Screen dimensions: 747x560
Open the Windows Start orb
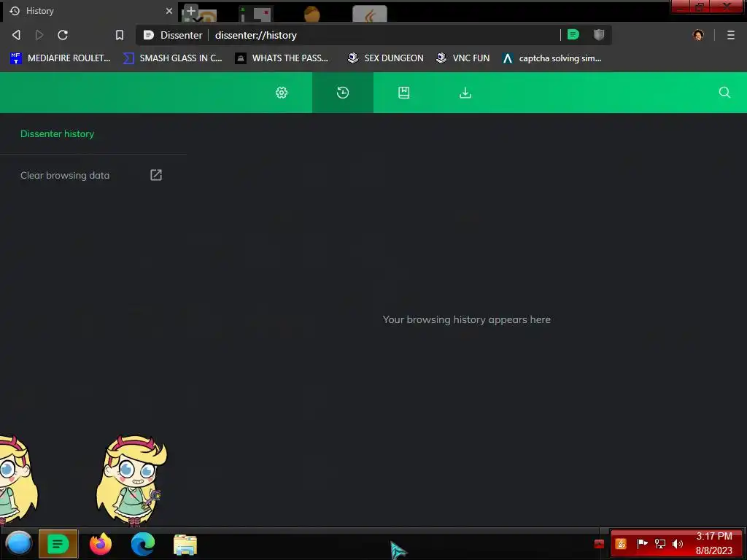(x=18, y=543)
